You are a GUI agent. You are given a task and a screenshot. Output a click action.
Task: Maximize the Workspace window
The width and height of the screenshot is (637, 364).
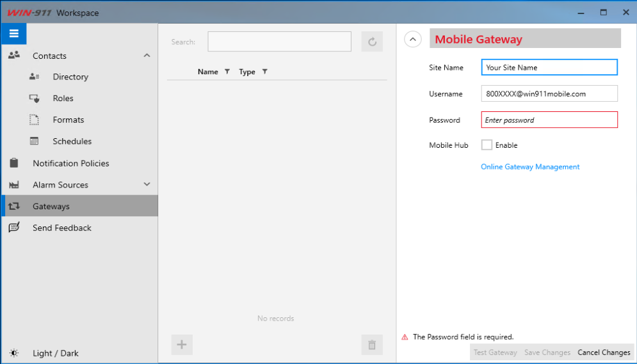[603, 13]
